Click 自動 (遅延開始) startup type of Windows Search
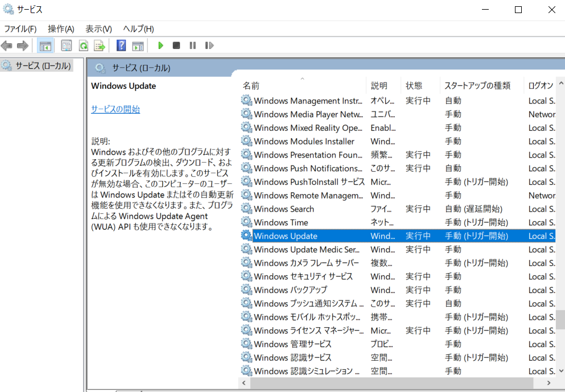565x392 pixels. point(473,209)
